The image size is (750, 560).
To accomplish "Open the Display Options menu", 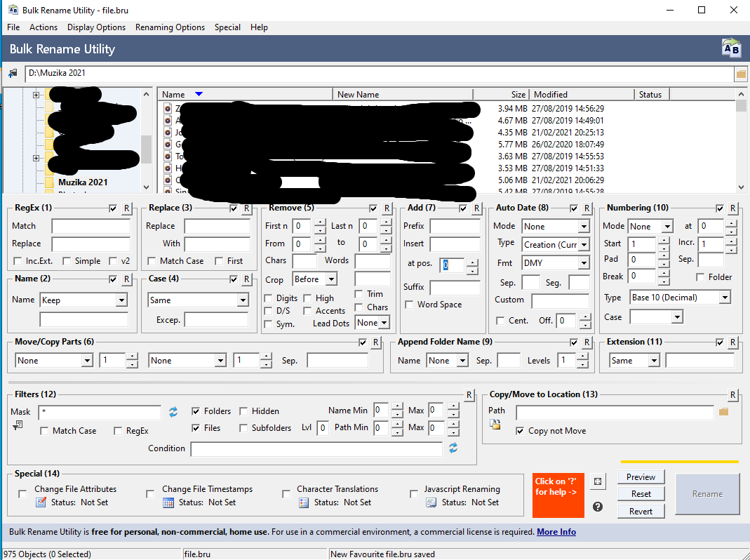I will [x=96, y=27].
